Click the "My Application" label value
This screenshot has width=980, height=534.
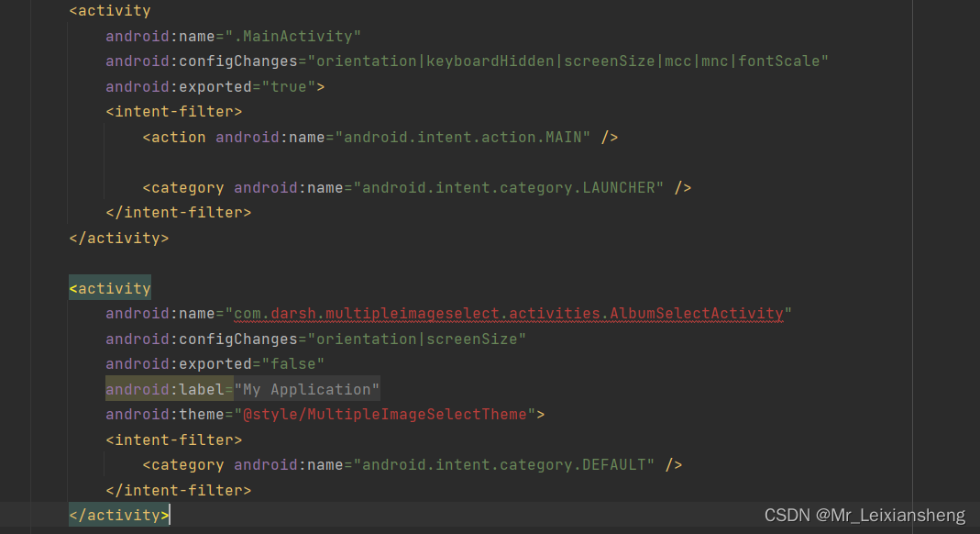305,389
